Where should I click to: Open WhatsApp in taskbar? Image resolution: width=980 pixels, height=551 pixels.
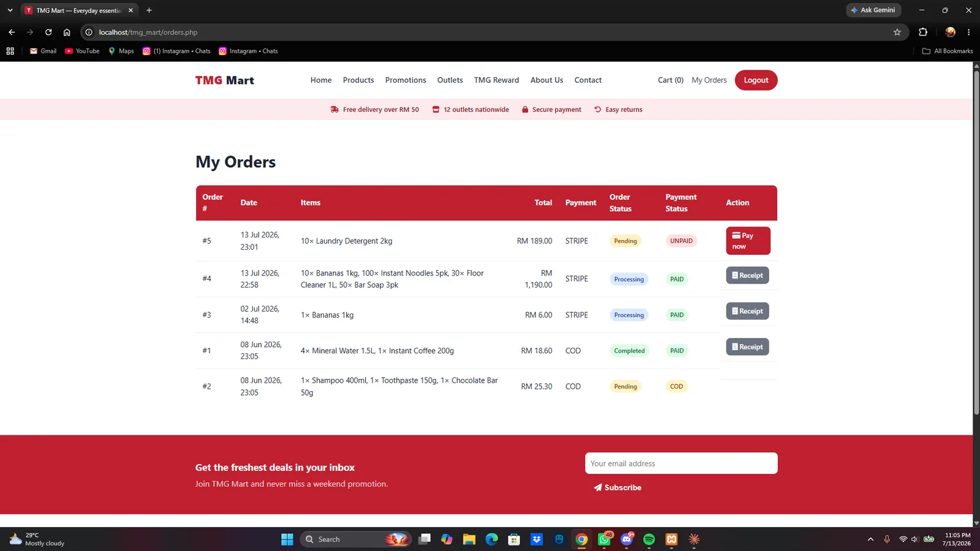pyautogui.click(x=605, y=539)
